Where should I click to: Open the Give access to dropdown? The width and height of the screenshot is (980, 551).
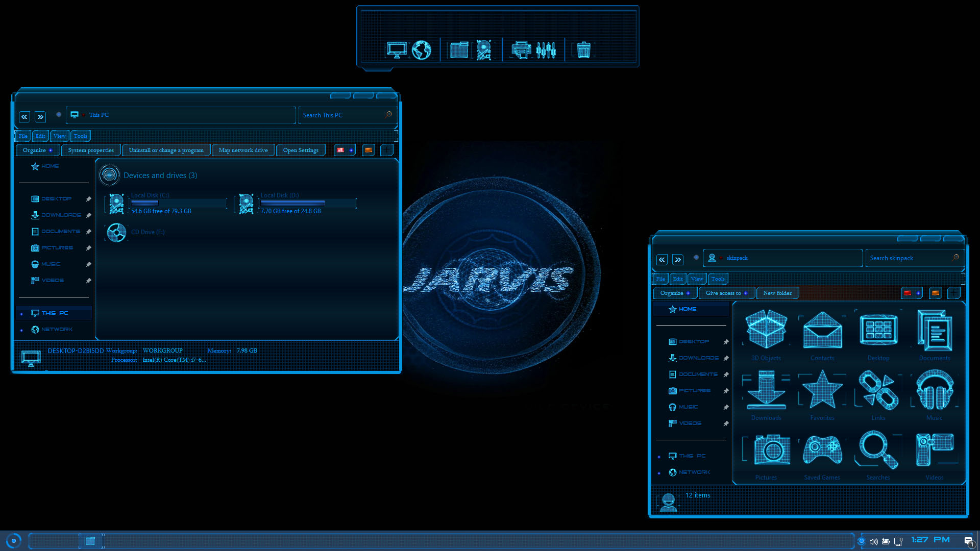(726, 293)
